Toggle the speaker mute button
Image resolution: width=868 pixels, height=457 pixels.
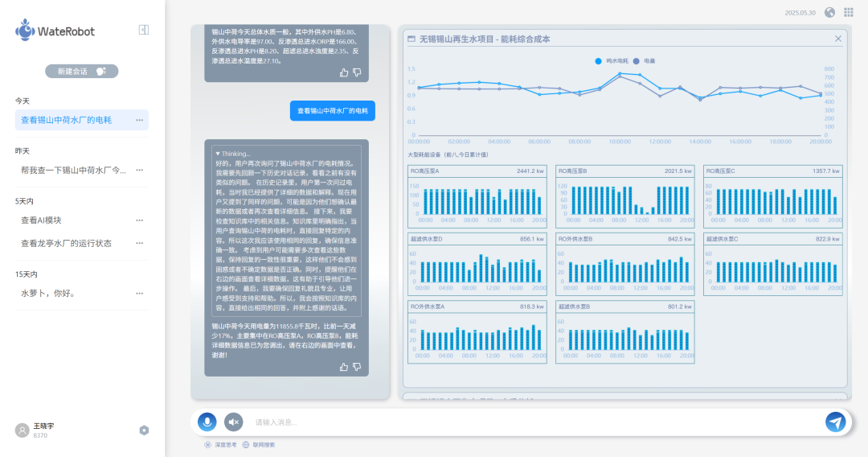[234, 422]
